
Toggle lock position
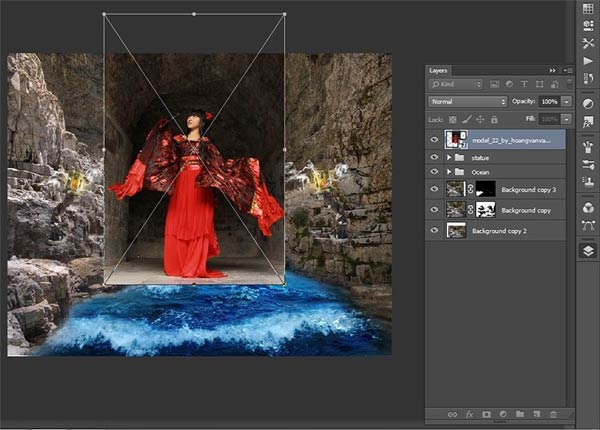click(480, 119)
